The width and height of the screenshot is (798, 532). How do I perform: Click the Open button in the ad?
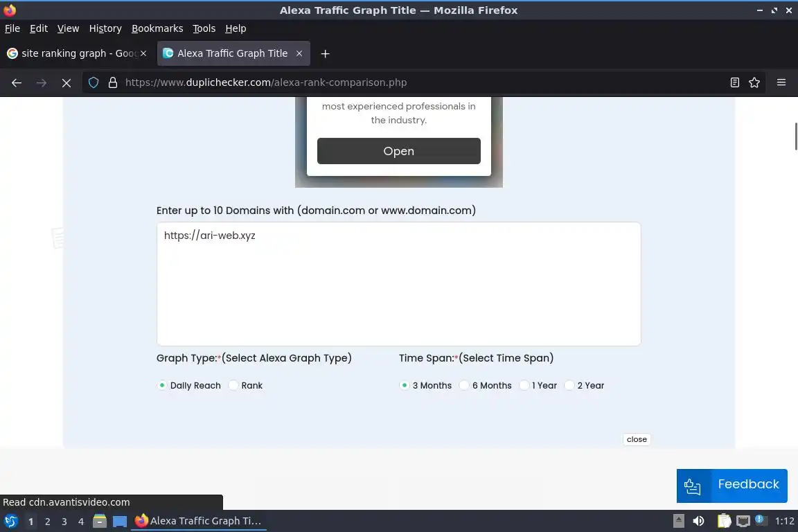(x=398, y=151)
